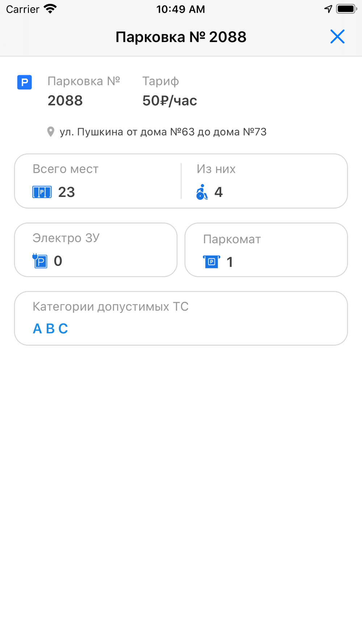Tap the 50₽/час tariff value
Viewport: 362px width, 644px height.
pyautogui.click(x=170, y=101)
